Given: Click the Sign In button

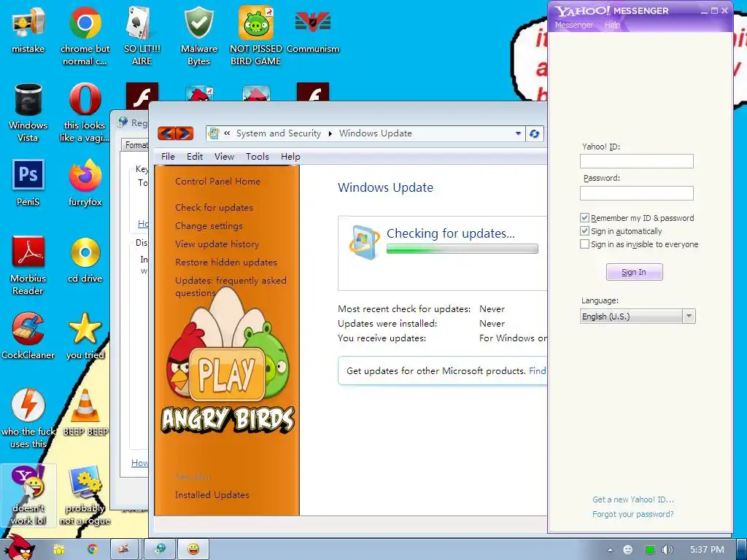Looking at the screenshot, I should pyautogui.click(x=634, y=272).
